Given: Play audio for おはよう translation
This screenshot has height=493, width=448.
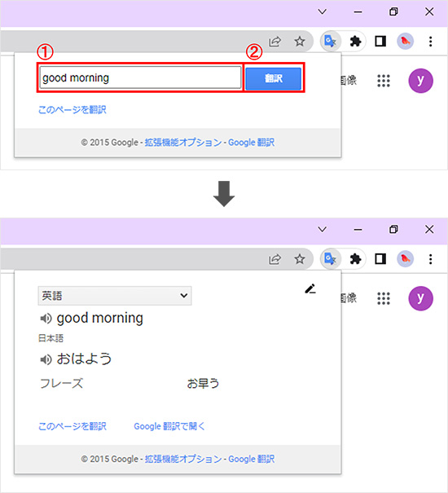Looking at the screenshot, I should [x=46, y=359].
